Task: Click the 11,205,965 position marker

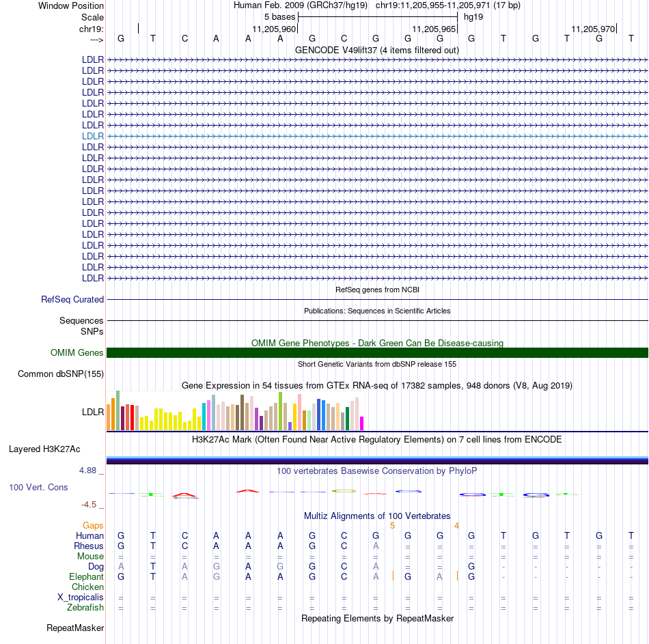Action: click(434, 29)
